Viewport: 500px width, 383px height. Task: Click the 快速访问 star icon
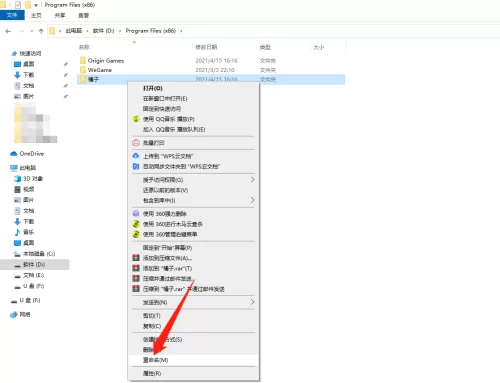14,53
